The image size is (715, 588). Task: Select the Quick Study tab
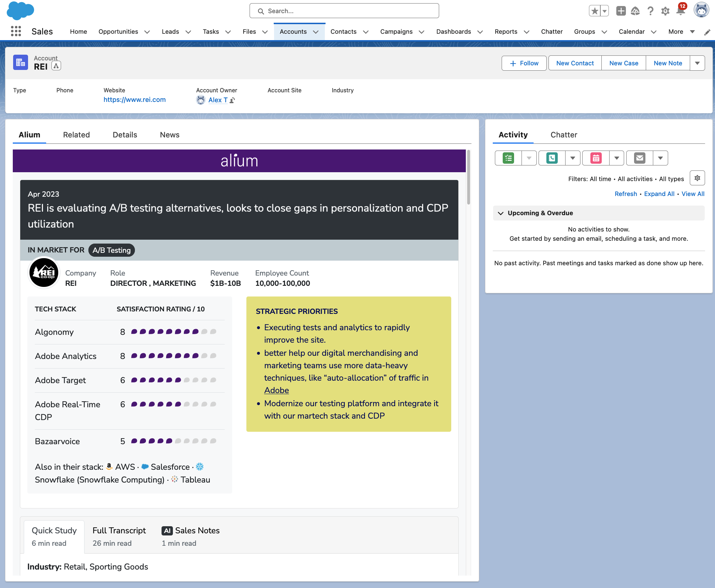54,536
